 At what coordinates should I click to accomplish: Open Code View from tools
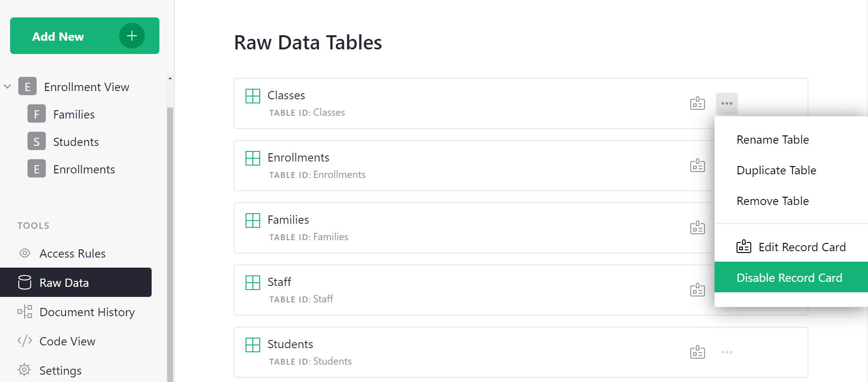pyautogui.click(x=67, y=341)
